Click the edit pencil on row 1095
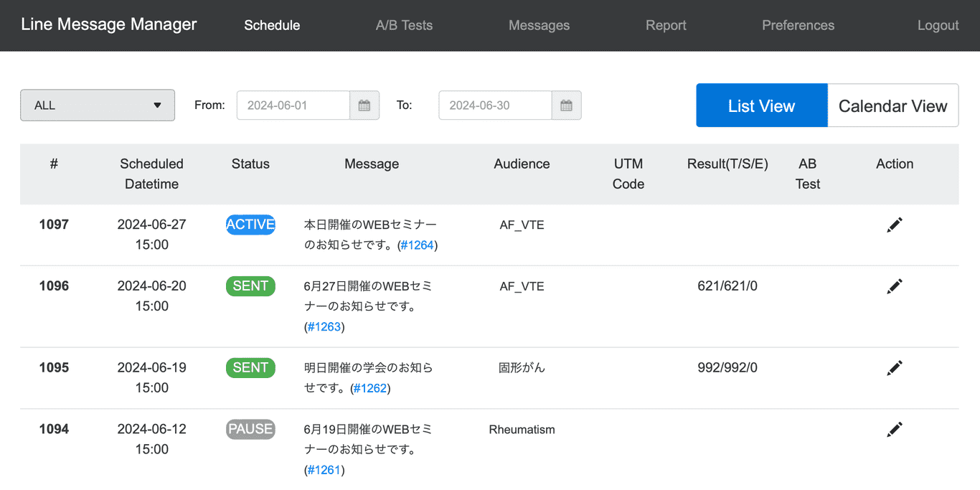This screenshot has width=980, height=490. tap(894, 367)
